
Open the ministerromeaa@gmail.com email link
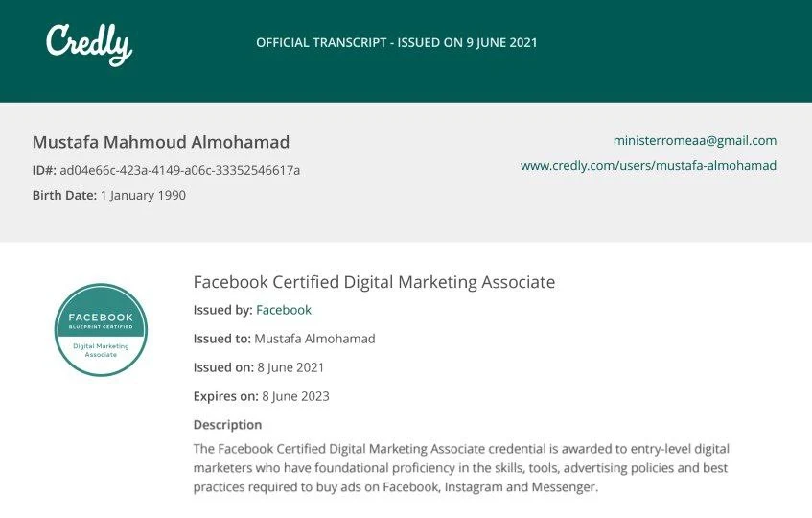click(694, 140)
